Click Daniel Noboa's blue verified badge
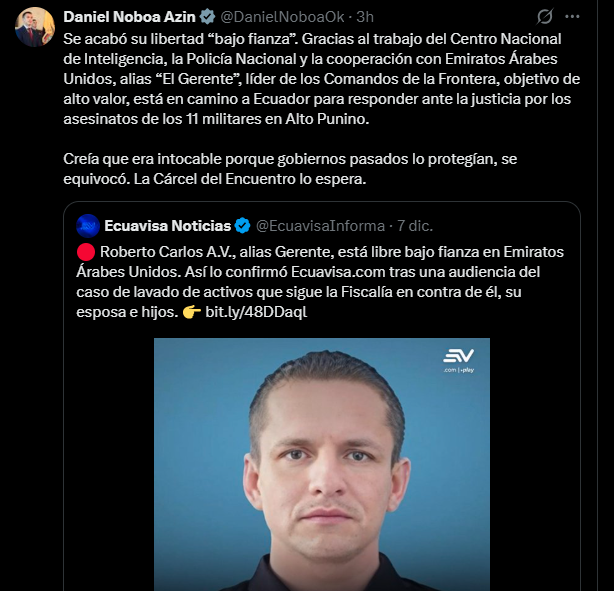Viewport: 614px width, 591px height. [x=207, y=17]
